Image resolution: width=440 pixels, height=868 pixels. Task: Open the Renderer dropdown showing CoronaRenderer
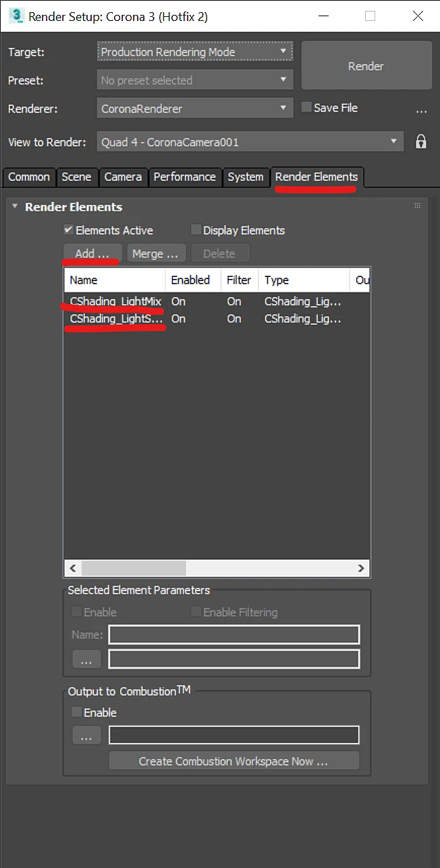195,109
